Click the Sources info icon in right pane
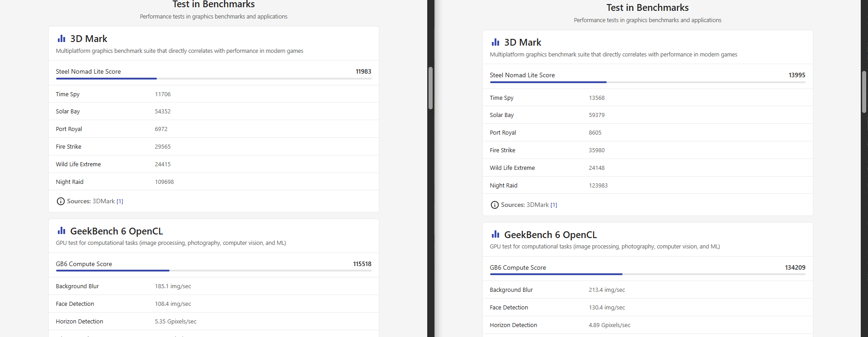 (x=495, y=205)
